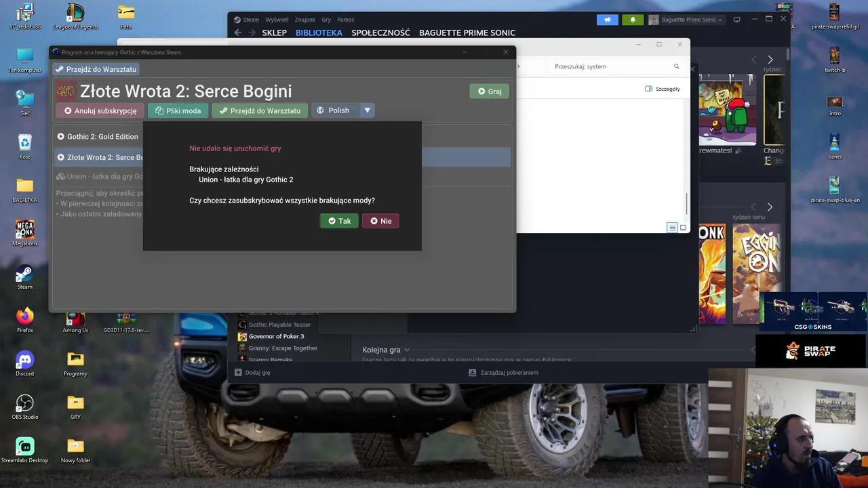
Task: Switch Explorer to details list view
Action: (672, 228)
